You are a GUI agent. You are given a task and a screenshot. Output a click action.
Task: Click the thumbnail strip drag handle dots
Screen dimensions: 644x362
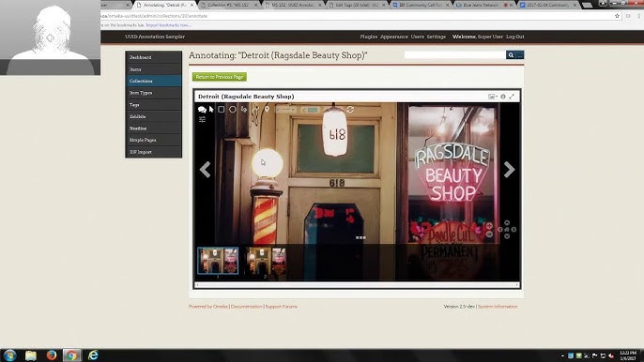(360, 237)
